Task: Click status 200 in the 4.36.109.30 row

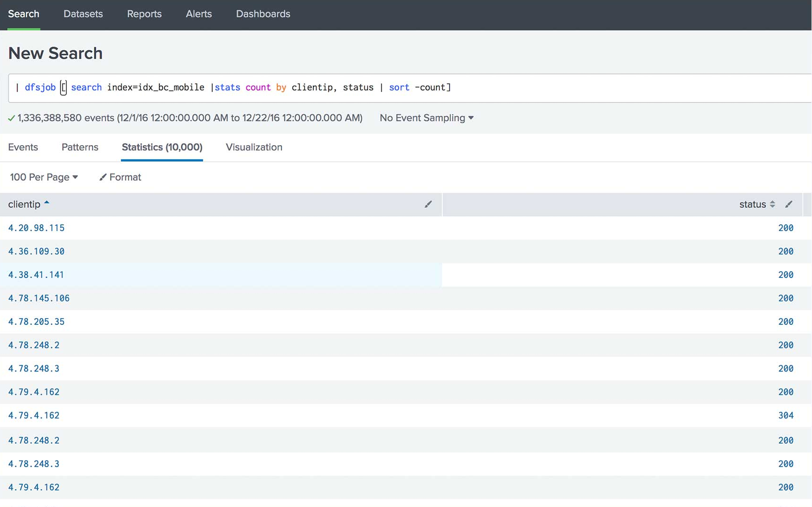Action: point(786,251)
